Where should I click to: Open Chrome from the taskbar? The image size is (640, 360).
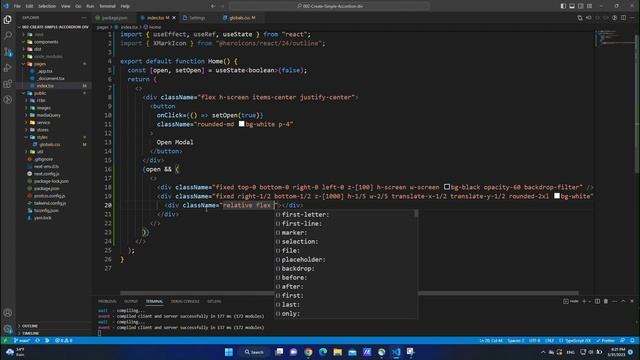tap(308, 352)
